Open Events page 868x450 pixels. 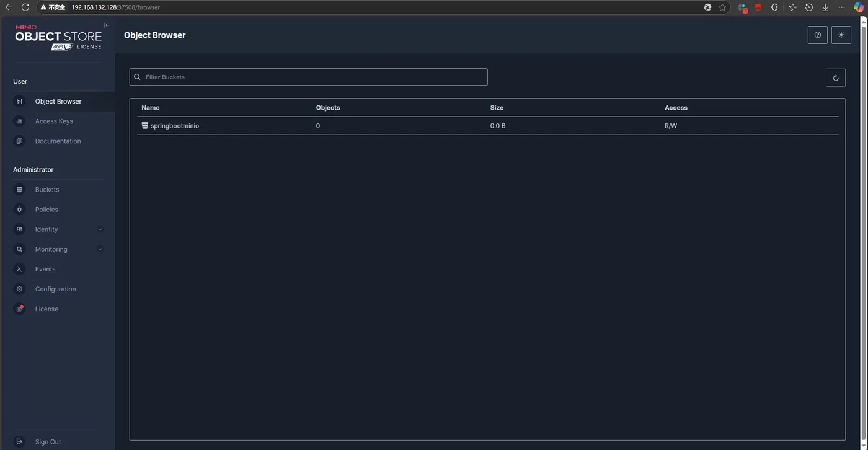[45, 269]
